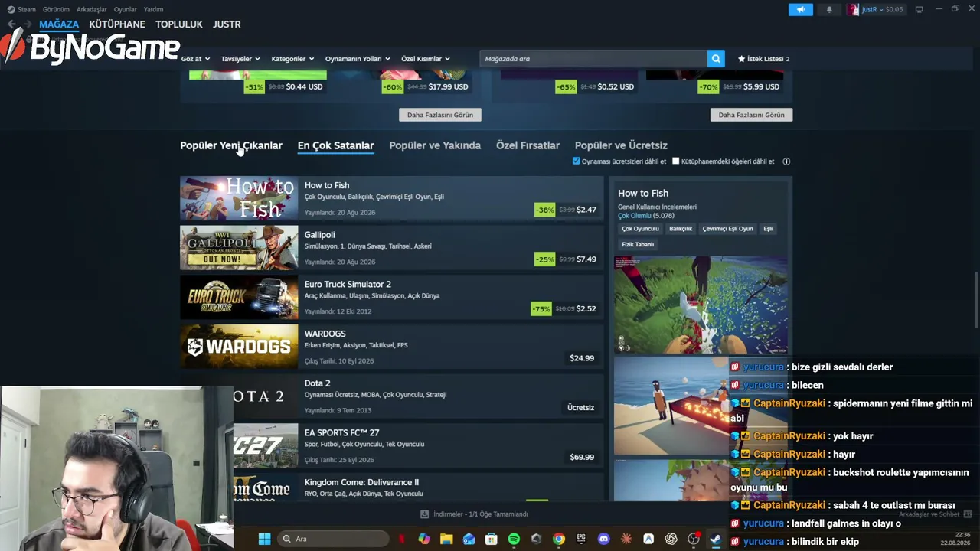Click the 'Çok Oyunculu' tag in preview panel
The image size is (980, 551).
[x=640, y=229]
